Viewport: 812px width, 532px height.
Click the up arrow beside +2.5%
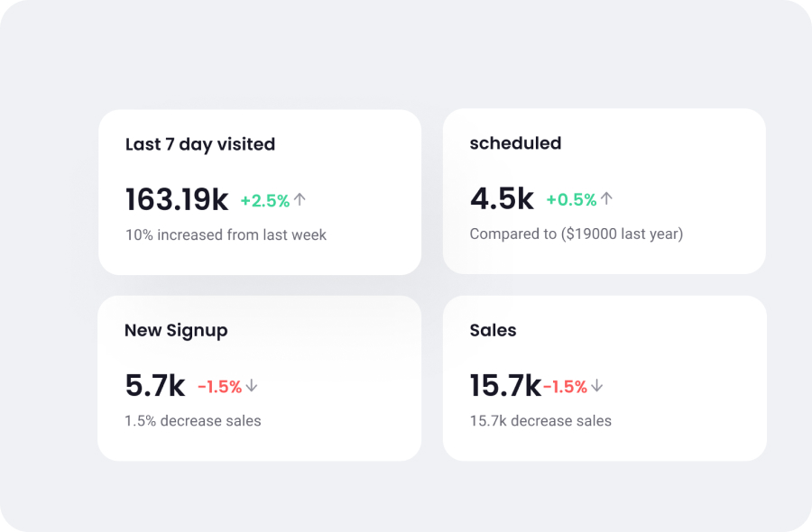pos(300,199)
